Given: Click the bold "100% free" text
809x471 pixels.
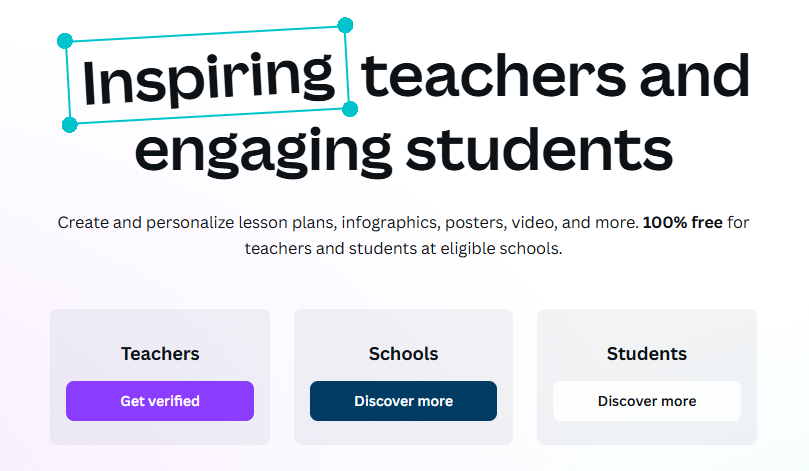Looking at the screenshot, I should (682, 222).
